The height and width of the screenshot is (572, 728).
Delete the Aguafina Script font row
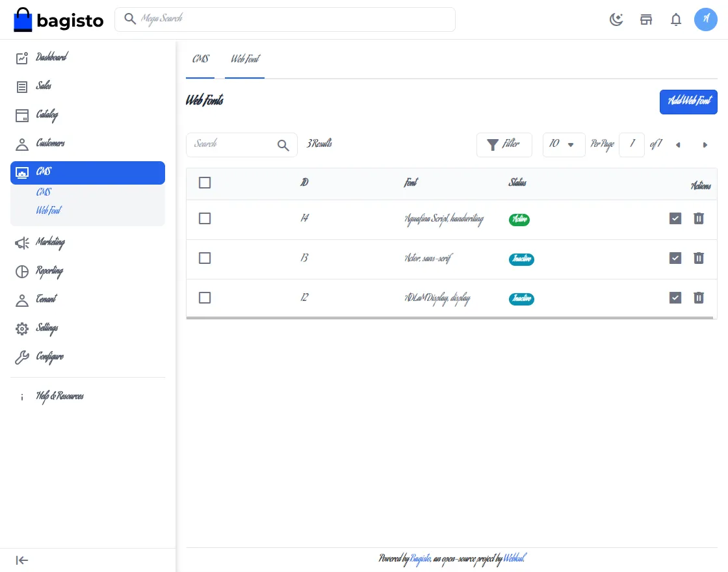[698, 218]
